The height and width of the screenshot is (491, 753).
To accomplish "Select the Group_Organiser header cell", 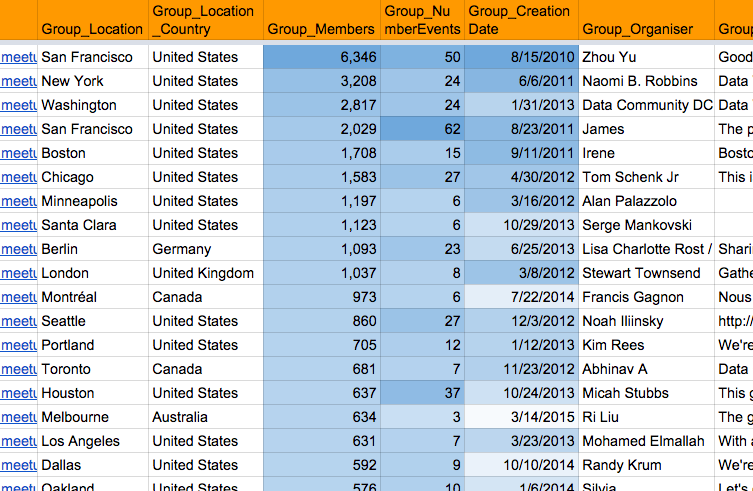I will tap(645, 29).
